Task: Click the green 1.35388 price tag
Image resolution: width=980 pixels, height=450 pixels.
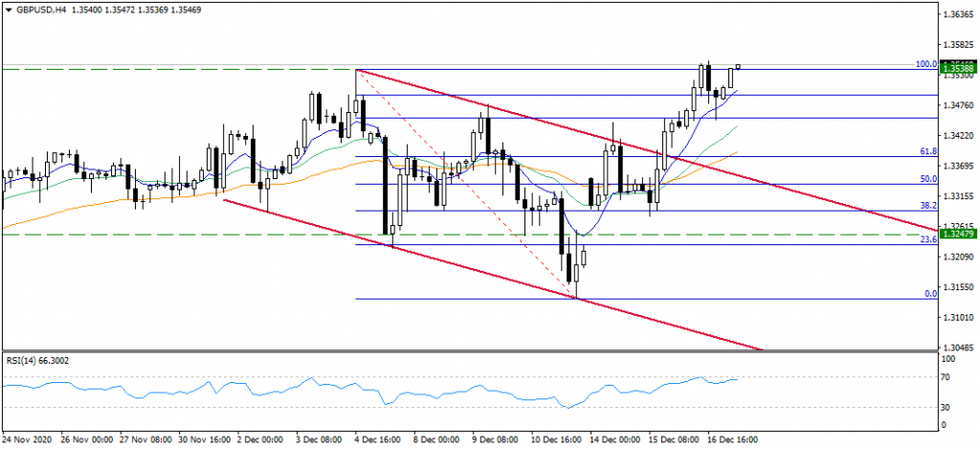Action: (x=957, y=69)
